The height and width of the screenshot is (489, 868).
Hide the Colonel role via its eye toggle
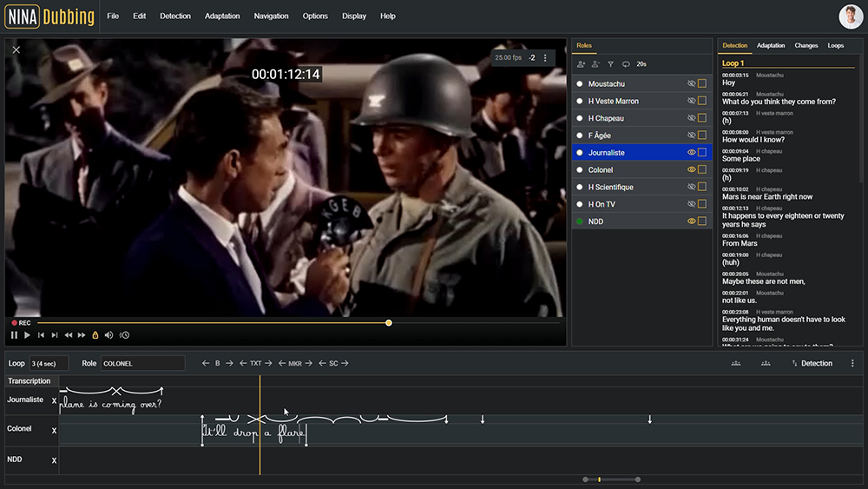tap(692, 170)
